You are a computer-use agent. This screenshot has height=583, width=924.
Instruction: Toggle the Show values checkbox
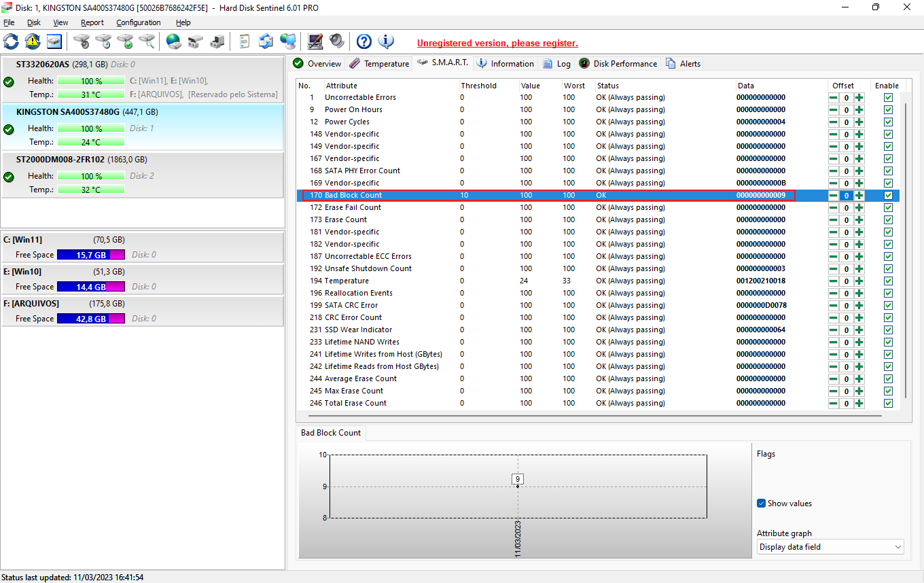(762, 503)
